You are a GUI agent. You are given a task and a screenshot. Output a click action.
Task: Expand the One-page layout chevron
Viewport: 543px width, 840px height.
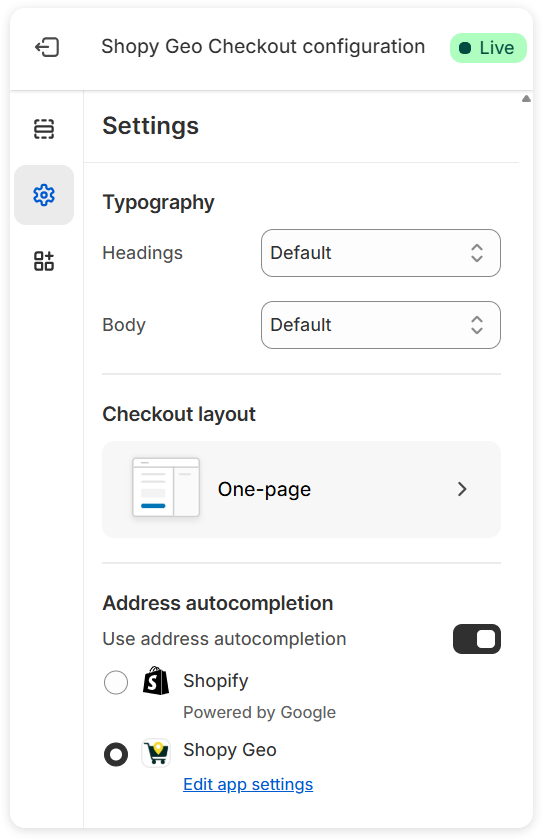point(462,489)
